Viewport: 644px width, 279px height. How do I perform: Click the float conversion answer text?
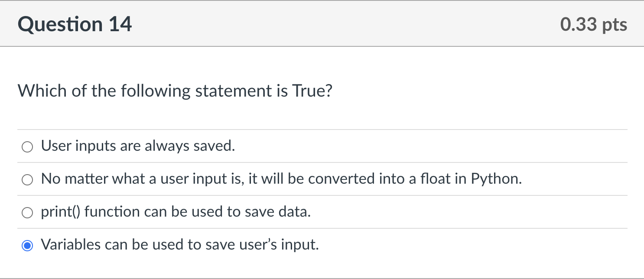pos(281,178)
